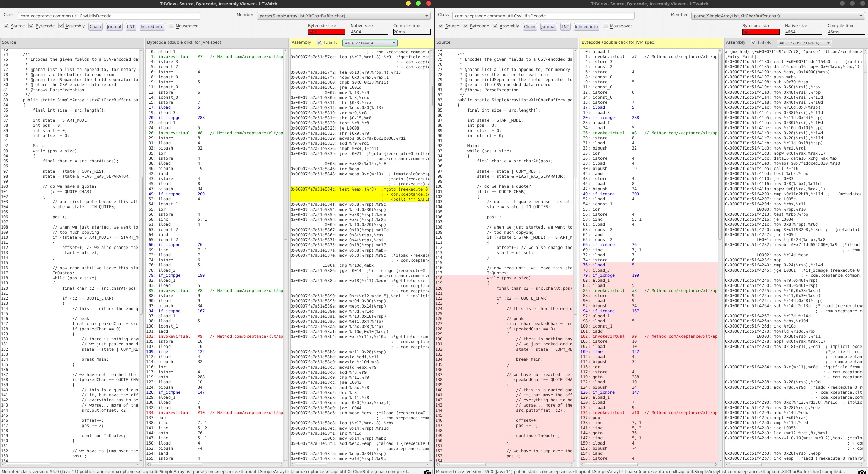The width and height of the screenshot is (868, 474).
Task: Click left Source pane's vertical scrollbar
Action: tap(141, 256)
